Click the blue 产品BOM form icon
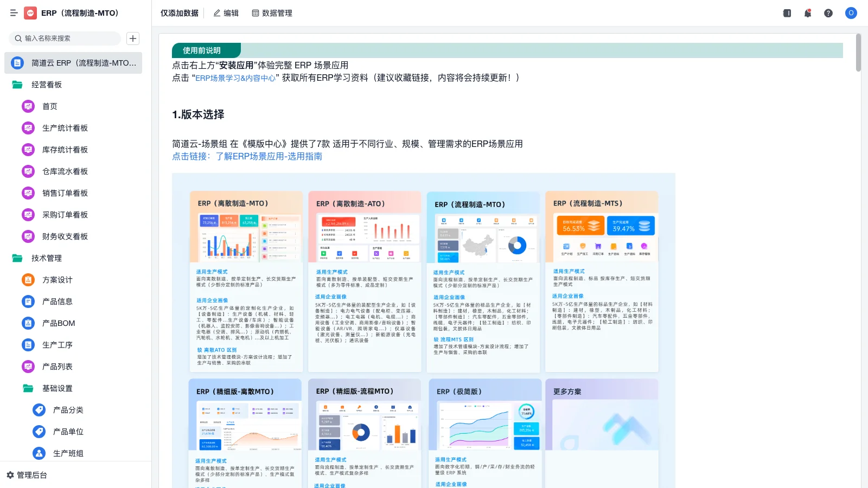Viewport: 868px width, 488px height. [x=28, y=323]
